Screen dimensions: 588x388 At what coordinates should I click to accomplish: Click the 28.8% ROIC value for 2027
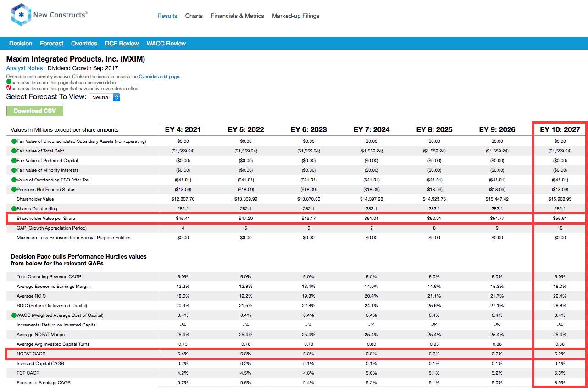[560, 306]
